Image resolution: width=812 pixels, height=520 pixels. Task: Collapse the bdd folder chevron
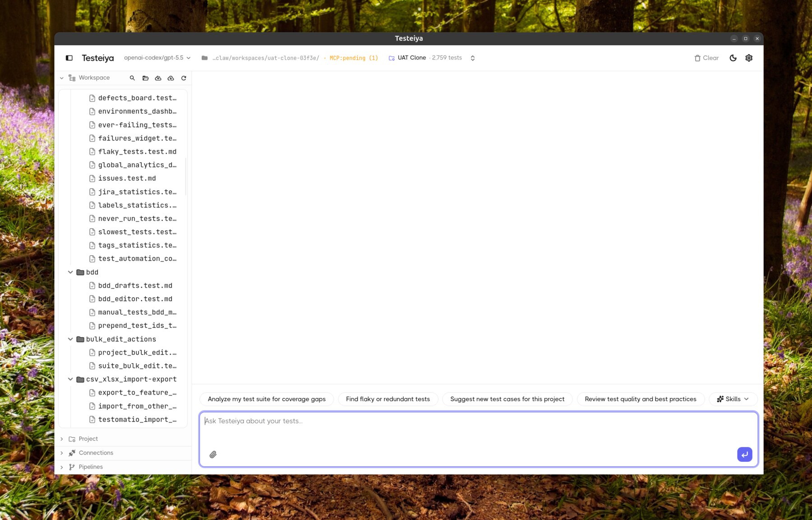pos(70,272)
